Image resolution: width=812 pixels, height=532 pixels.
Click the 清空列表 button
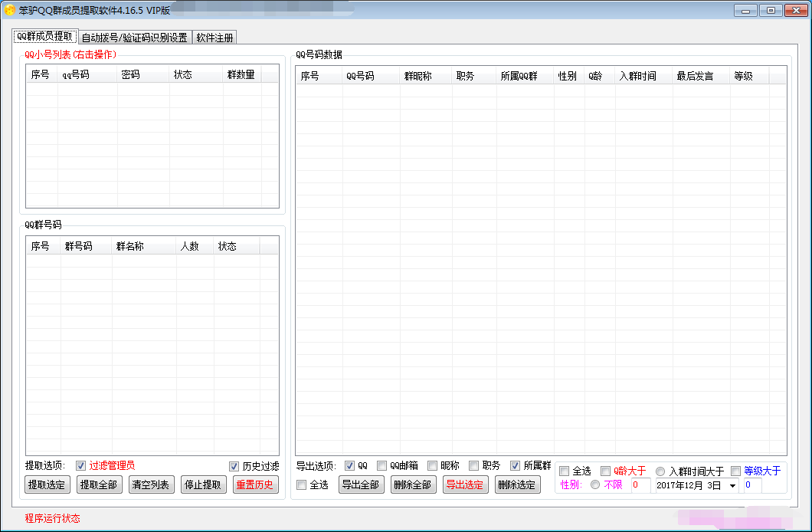(x=151, y=485)
